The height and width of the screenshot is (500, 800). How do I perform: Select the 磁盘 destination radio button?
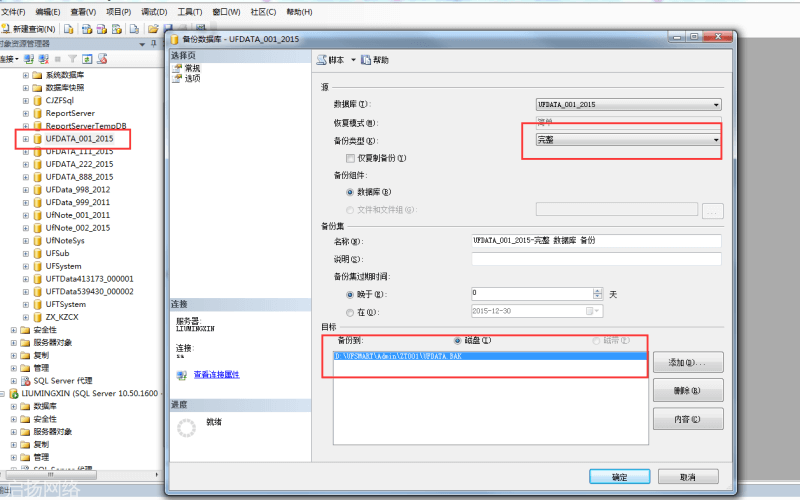[x=457, y=340]
